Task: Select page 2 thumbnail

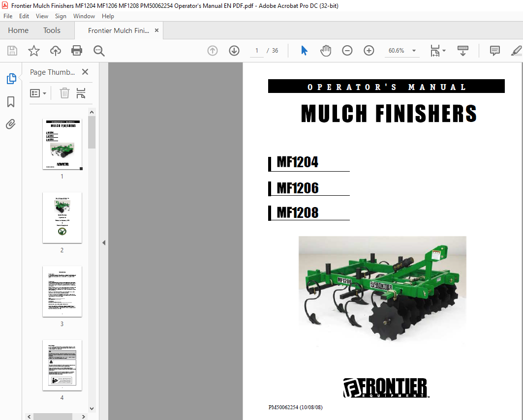Action: tap(62, 218)
